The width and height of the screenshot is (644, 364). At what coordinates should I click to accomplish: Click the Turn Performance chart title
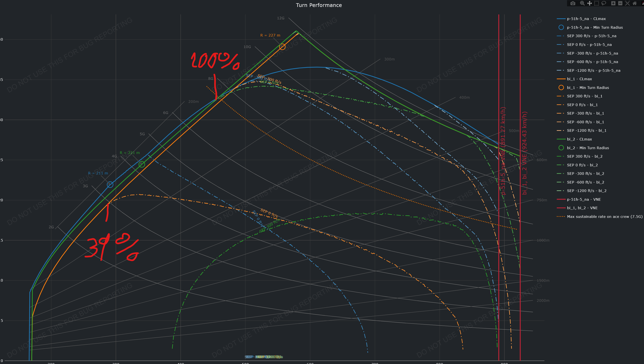(x=319, y=5)
